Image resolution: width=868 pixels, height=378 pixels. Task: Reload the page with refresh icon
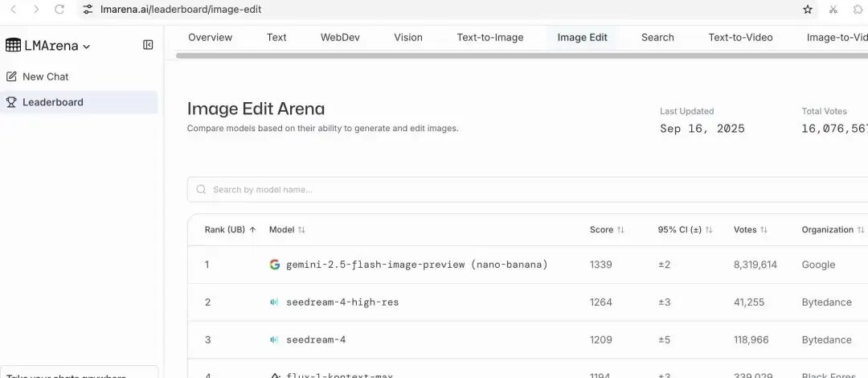(x=59, y=10)
